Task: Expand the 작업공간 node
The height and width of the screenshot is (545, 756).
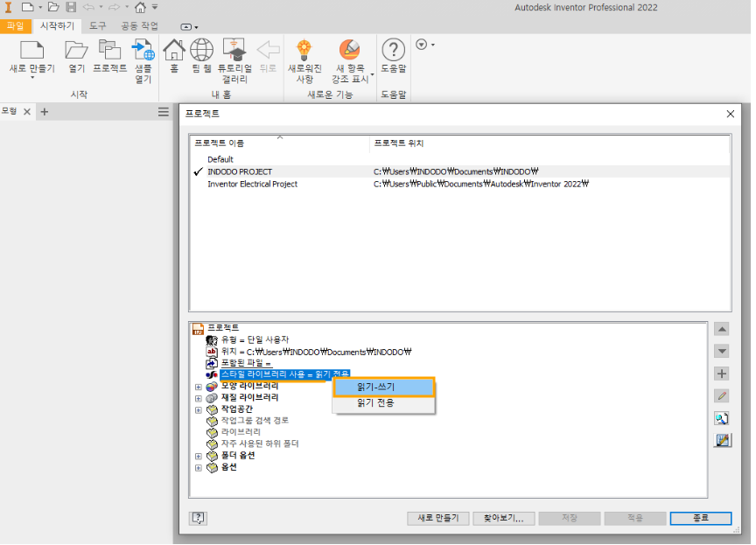Action: click(x=198, y=410)
